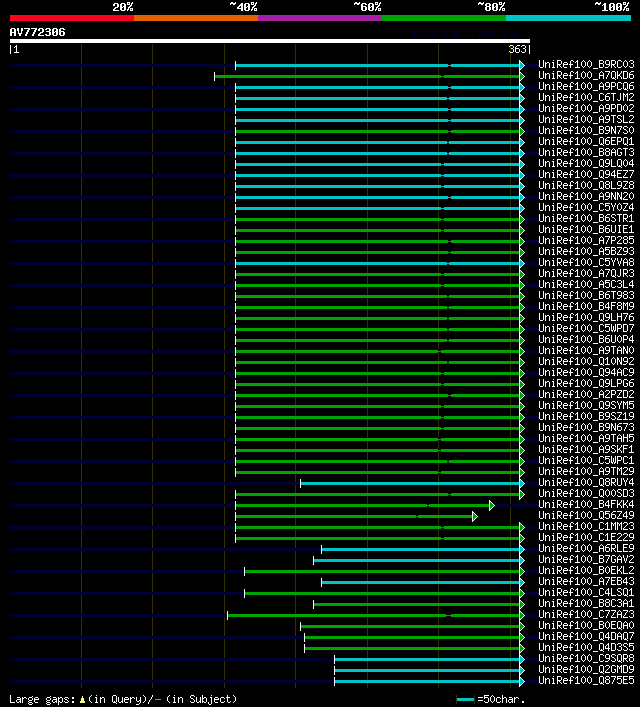Click the green ~80% identity color segment
This screenshot has height=707, width=640.
444,18
